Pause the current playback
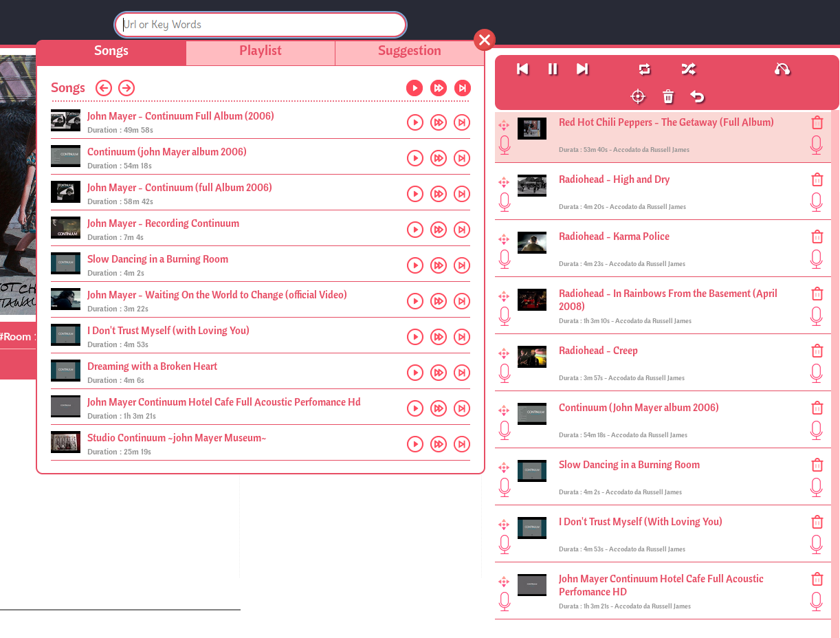The width and height of the screenshot is (840, 638). pos(553,69)
